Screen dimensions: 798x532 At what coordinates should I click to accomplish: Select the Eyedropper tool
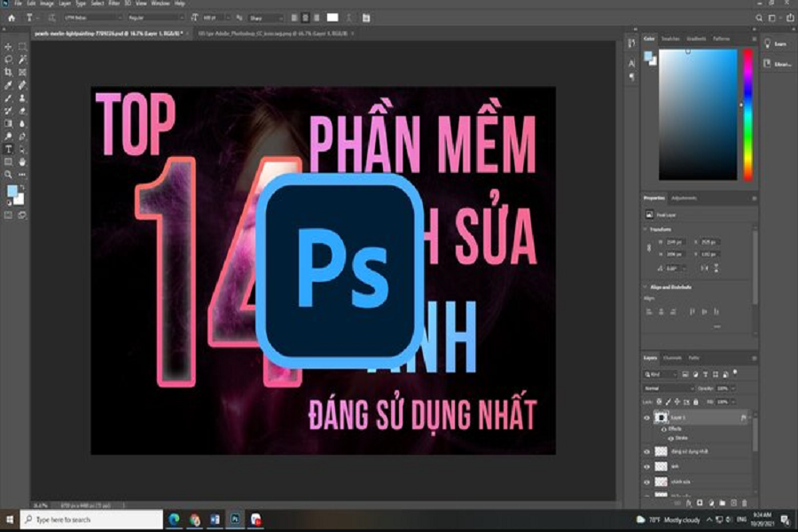(8, 85)
